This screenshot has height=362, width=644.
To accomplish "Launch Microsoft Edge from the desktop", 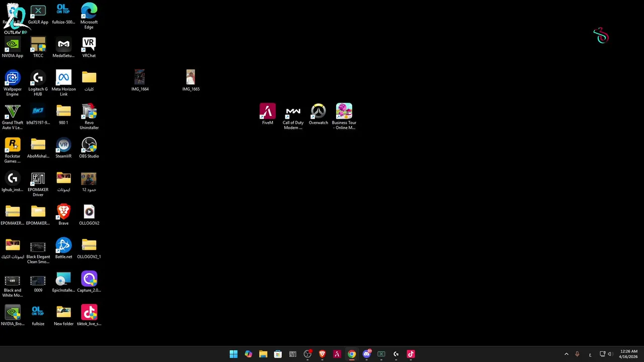I will click(89, 16).
